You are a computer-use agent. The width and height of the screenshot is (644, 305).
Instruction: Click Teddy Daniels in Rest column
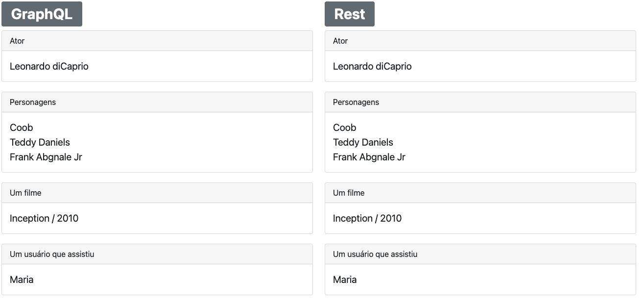[363, 142]
